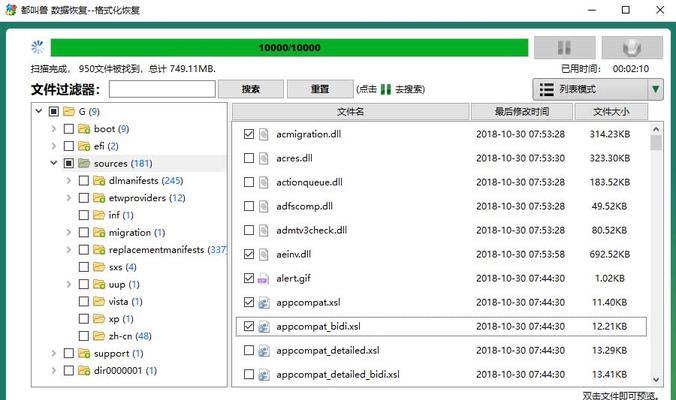Check the adfscomp.dll checkbox
676x400 pixels.
249,206
